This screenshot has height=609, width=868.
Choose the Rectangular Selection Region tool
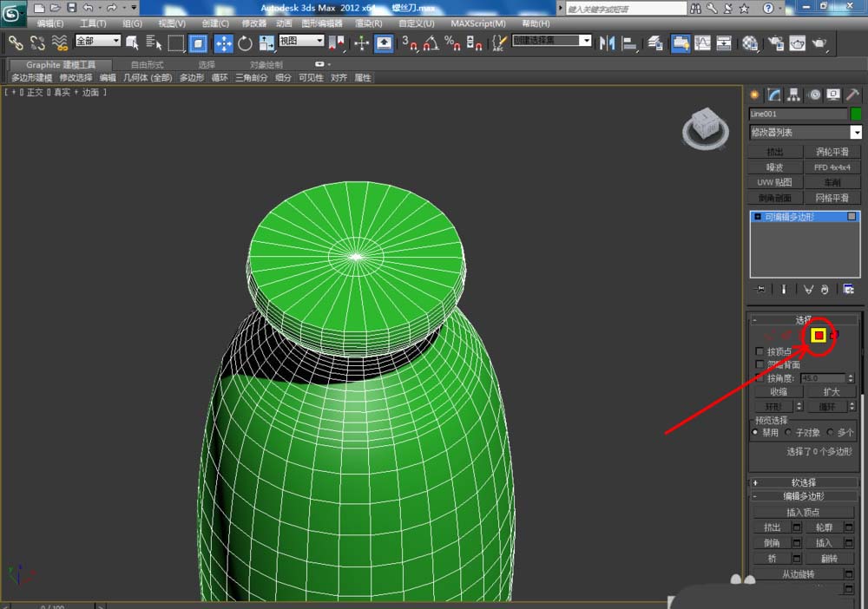[175, 43]
